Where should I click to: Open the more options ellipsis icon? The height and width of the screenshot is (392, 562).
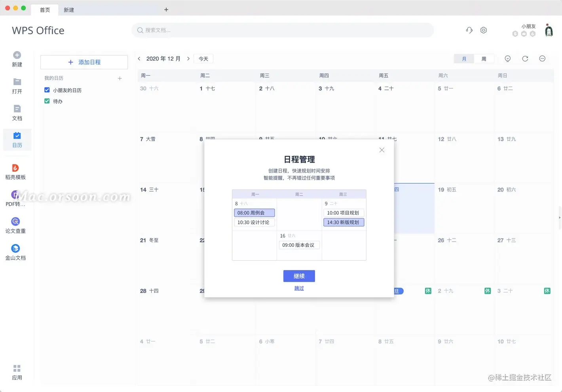[x=543, y=59]
